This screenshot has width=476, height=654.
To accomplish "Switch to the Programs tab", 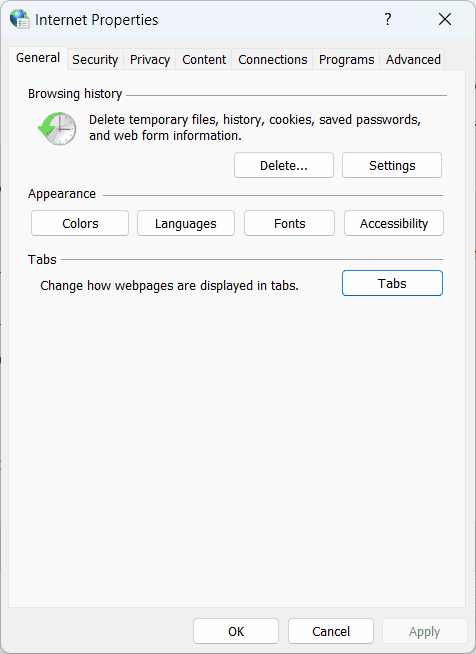I will tap(346, 60).
